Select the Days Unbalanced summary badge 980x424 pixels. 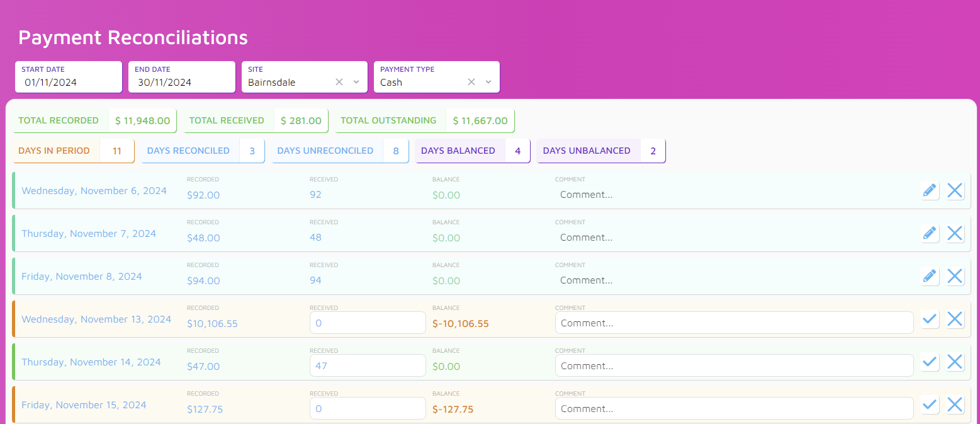pos(600,151)
